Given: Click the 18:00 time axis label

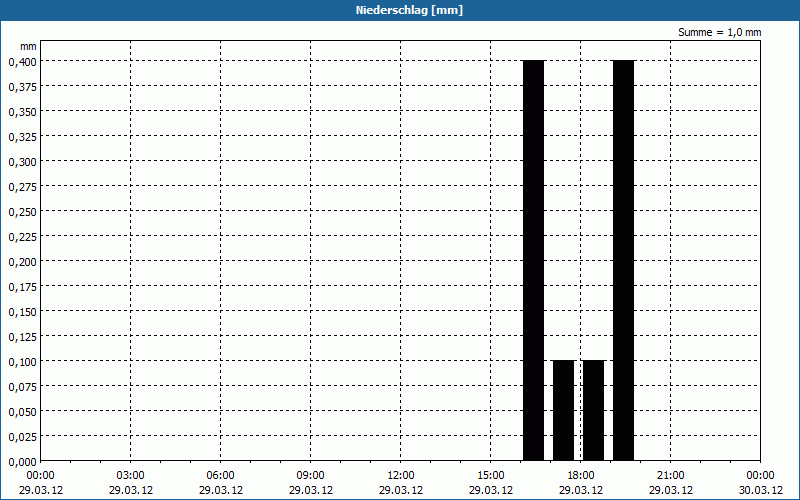Looking at the screenshot, I should [x=581, y=476].
